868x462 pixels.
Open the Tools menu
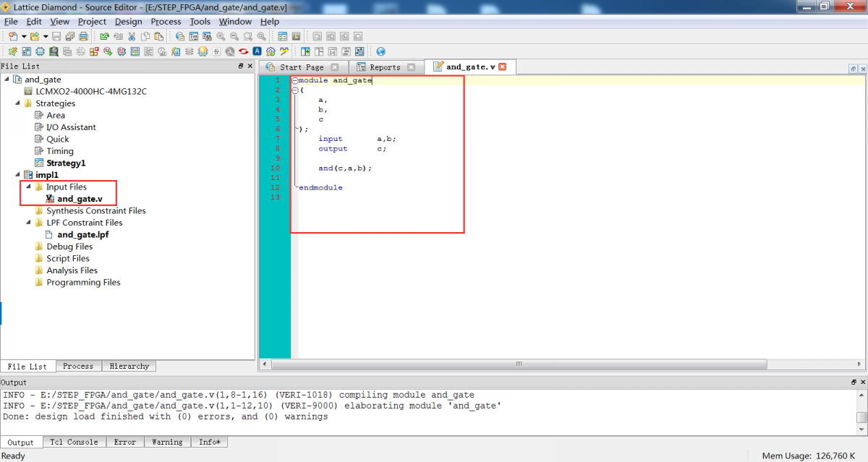200,22
